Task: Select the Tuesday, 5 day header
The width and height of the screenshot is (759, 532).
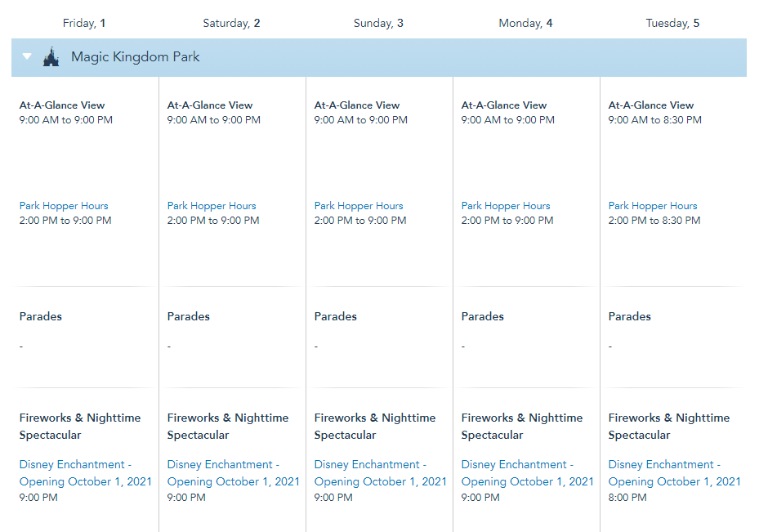Action: pyautogui.click(x=672, y=23)
